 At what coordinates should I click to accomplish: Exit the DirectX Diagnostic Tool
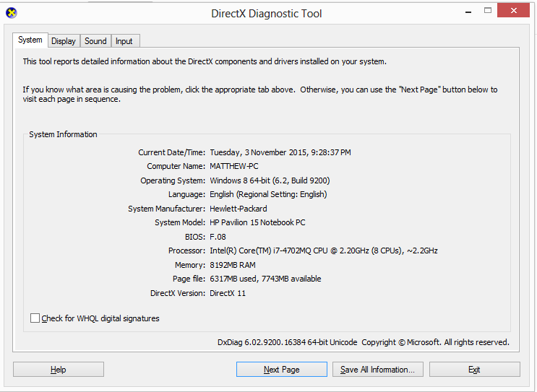pos(474,370)
